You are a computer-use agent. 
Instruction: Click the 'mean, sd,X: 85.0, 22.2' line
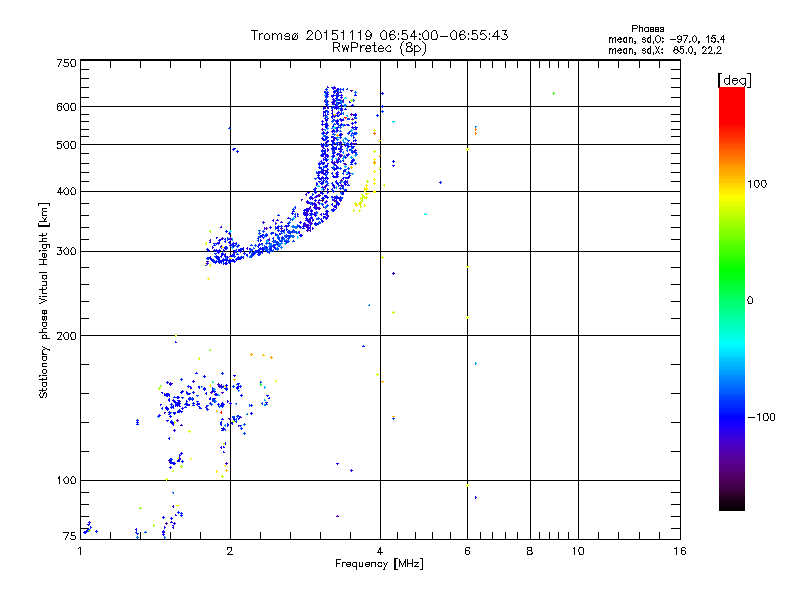pos(665,50)
